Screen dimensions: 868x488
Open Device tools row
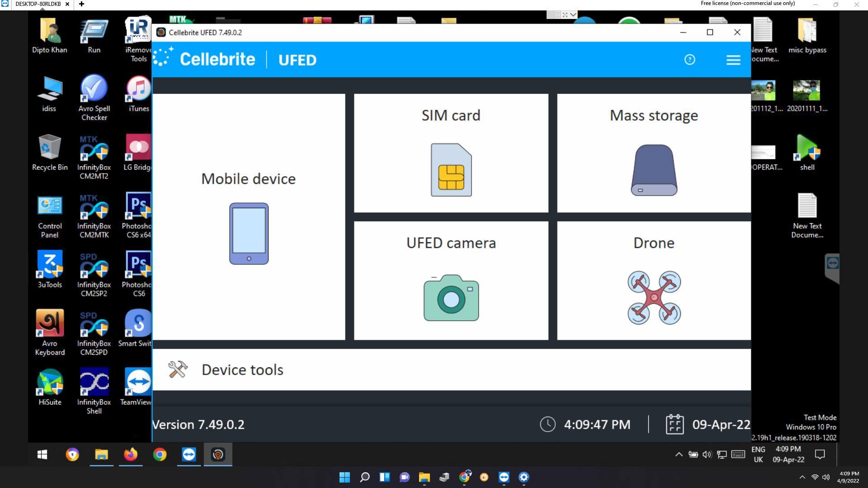452,370
